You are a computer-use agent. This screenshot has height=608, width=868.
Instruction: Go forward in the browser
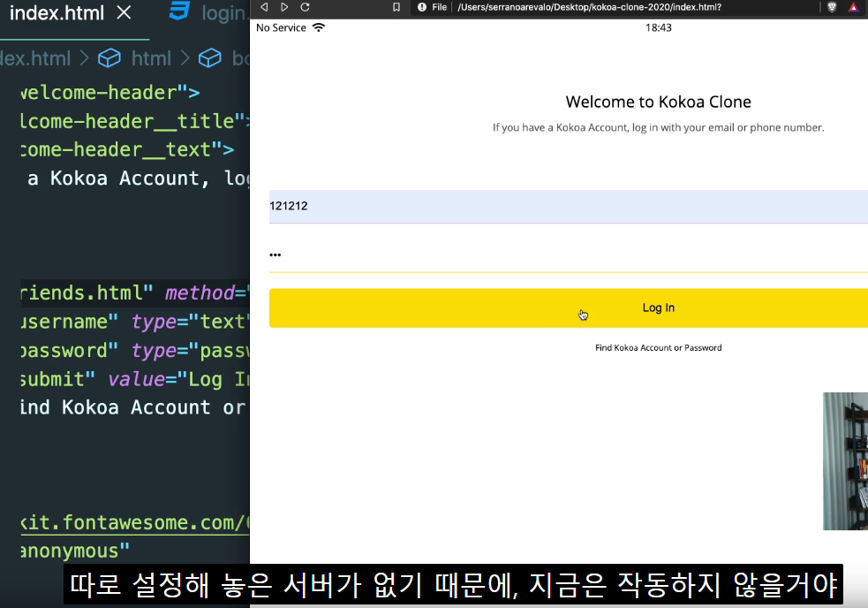pos(284,7)
